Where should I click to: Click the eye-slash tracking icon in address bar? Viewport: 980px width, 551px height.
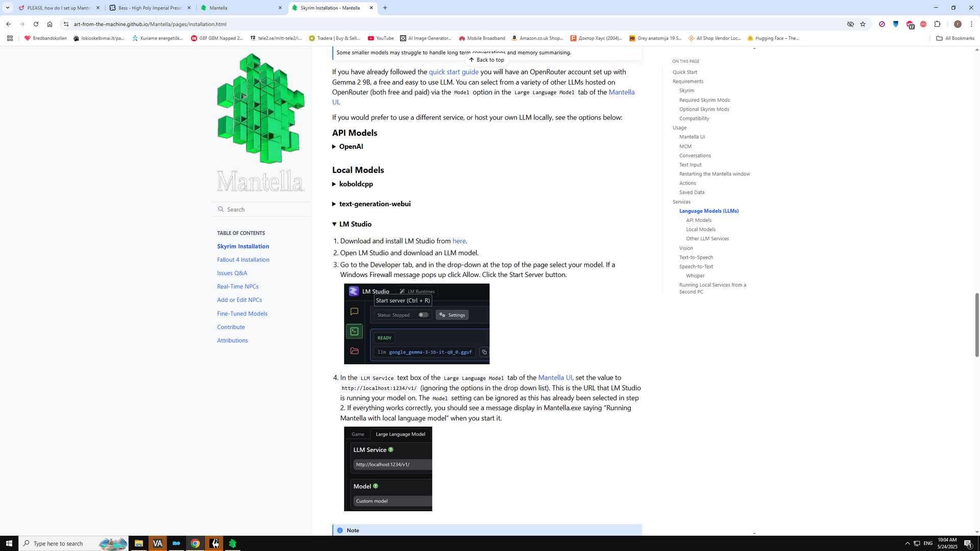click(x=850, y=24)
